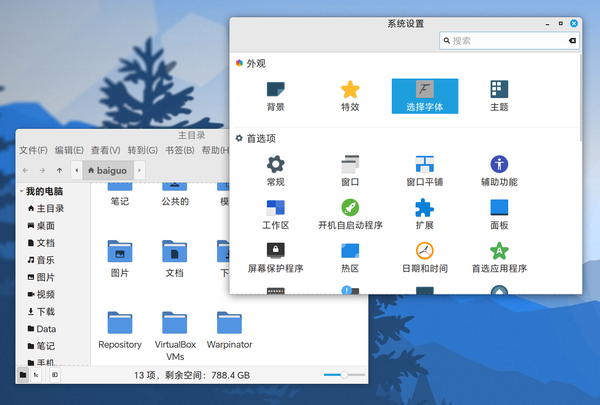Open the 面板 panel settings

499,214
